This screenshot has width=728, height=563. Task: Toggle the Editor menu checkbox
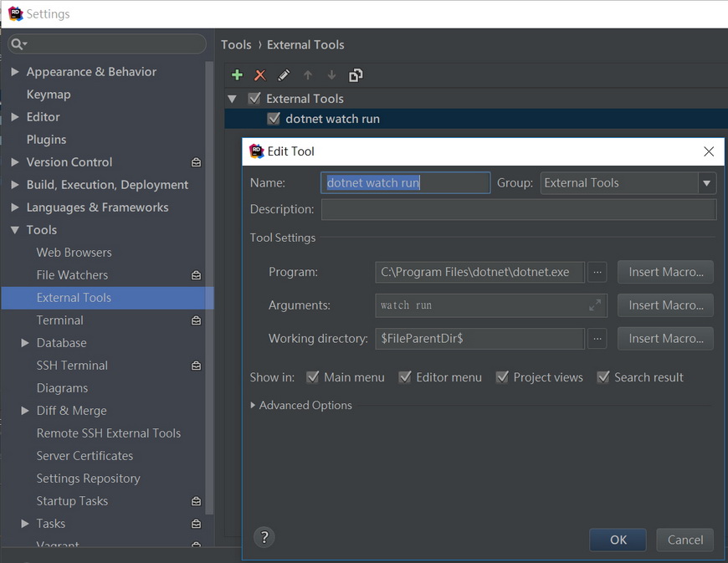[405, 377]
